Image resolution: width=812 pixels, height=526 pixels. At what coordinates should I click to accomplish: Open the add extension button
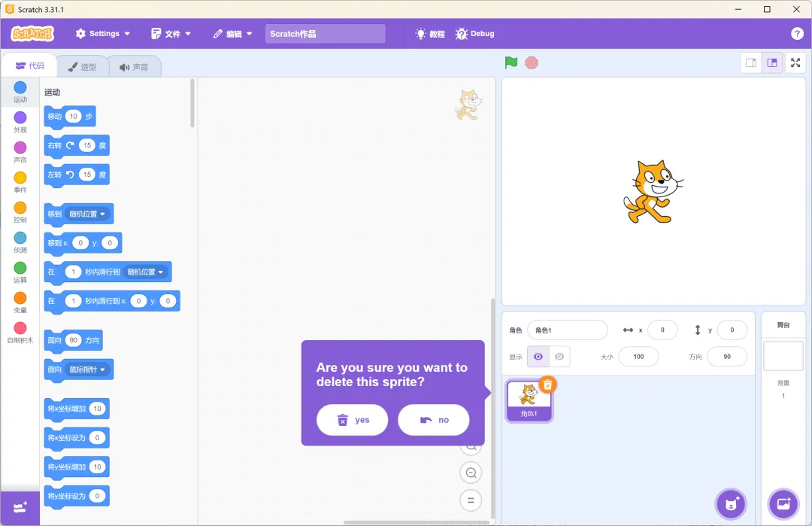pyautogui.click(x=20, y=508)
